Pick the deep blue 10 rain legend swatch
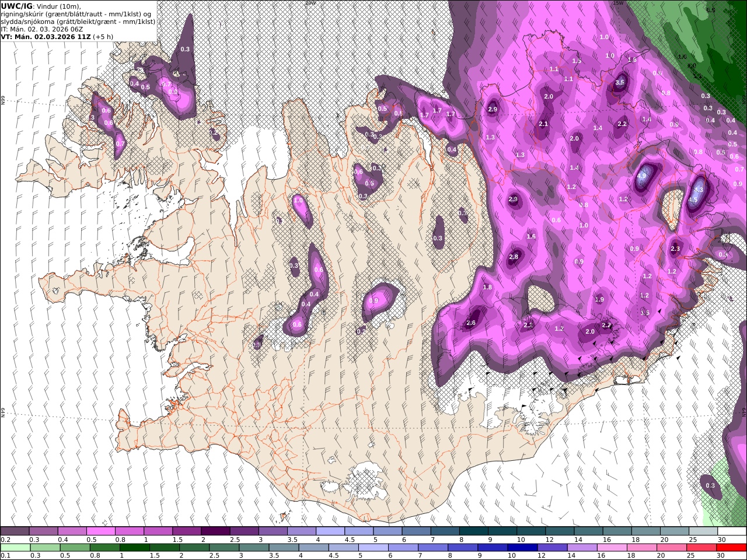This screenshot has width=747, height=560. pyautogui.click(x=522, y=547)
